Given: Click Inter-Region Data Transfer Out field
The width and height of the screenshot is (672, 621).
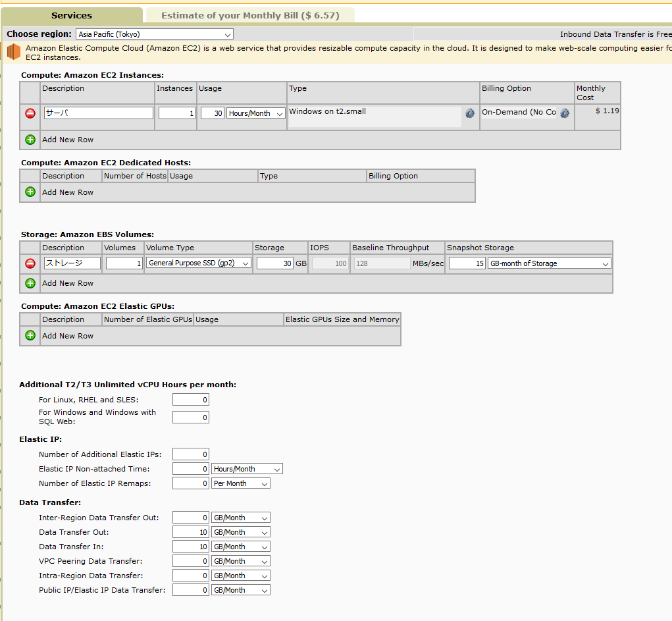Looking at the screenshot, I should 191,518.
